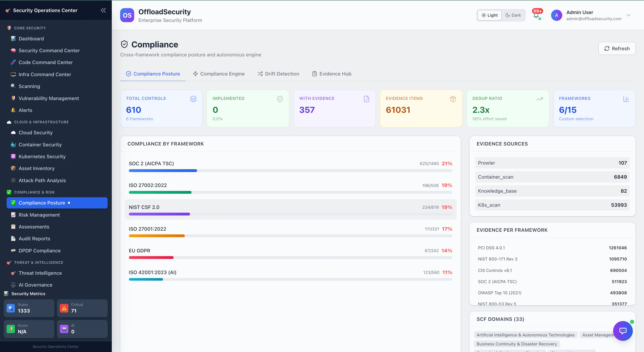Click the Dedup Ratio trending icon

click(x=539, y=99)
